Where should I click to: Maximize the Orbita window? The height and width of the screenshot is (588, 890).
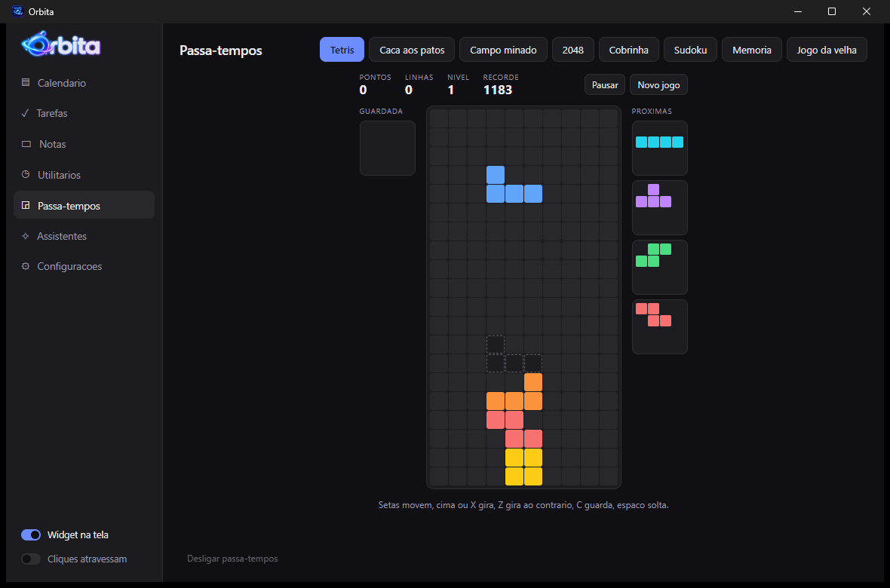pos(832,11)
